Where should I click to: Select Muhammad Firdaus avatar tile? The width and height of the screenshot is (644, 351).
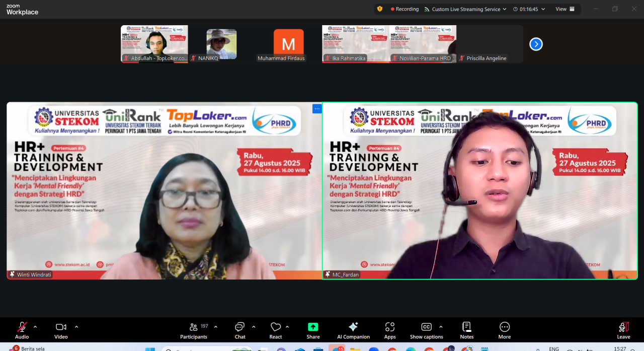288,44
